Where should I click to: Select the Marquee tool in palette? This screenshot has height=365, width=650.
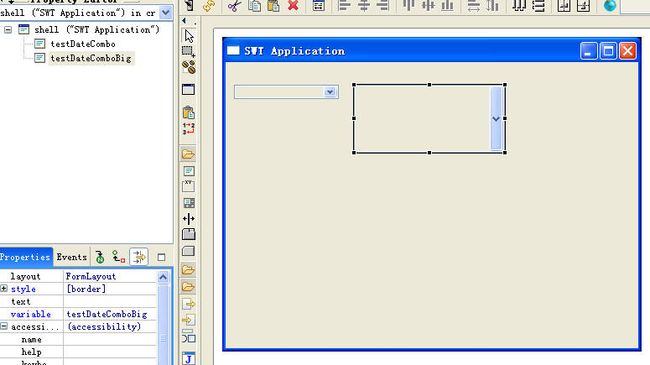[x=189, y=52]
